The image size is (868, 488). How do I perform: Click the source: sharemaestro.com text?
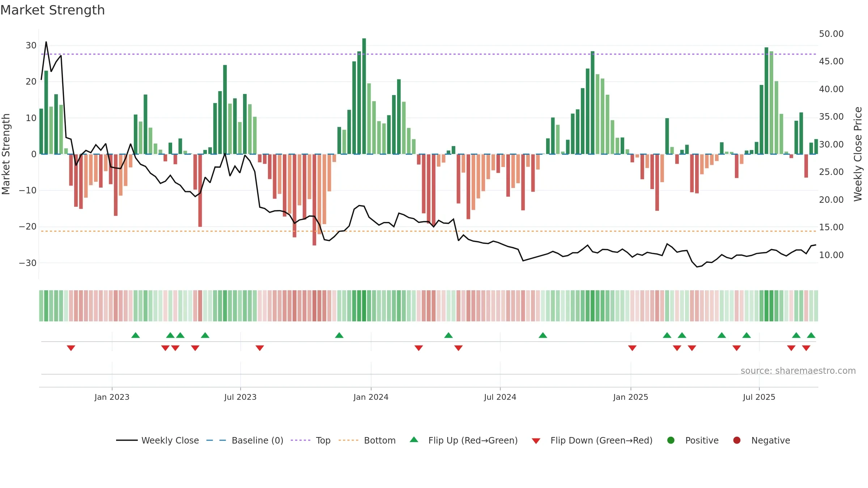tap(798, 371)
